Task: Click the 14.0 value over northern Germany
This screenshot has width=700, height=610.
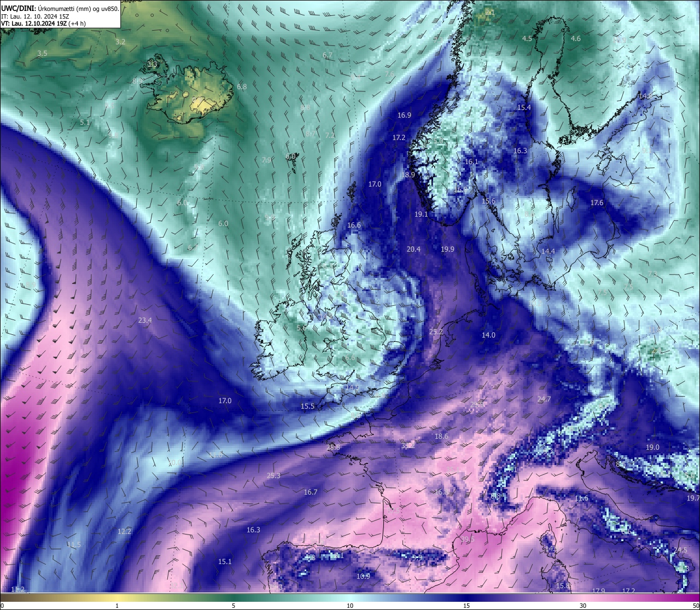Action: 488,335
